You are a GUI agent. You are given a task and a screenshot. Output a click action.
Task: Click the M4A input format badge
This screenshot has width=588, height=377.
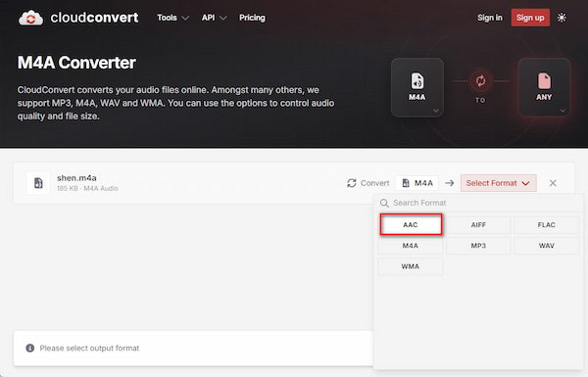417,183
